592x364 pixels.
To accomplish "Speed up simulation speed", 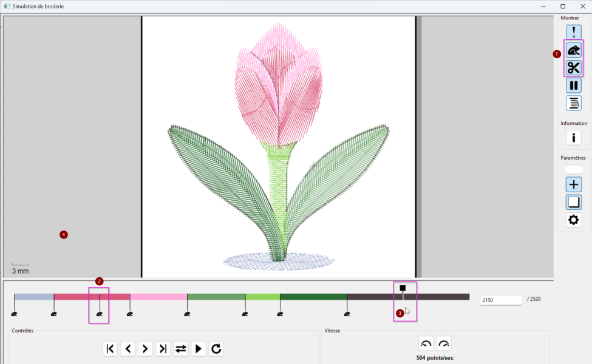I will (444, 343).
